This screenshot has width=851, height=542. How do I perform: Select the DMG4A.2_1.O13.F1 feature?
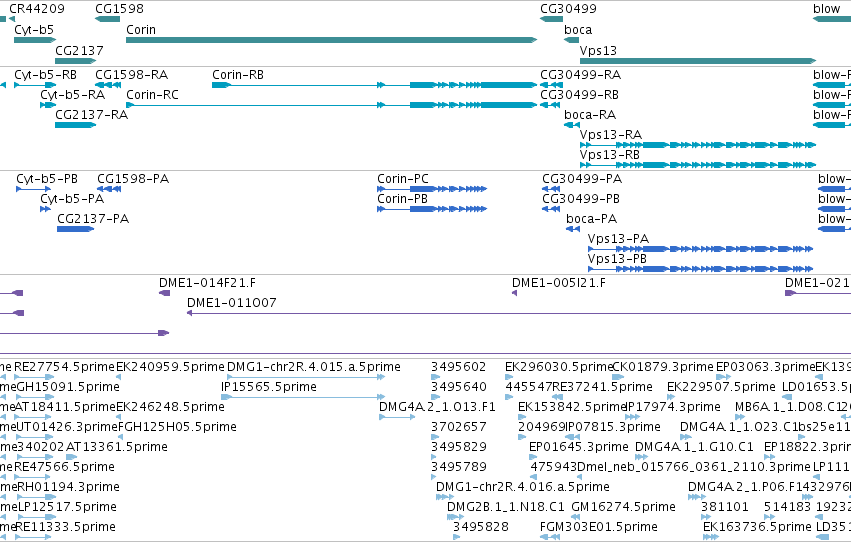pyautogui.click(x=397, y=417)
